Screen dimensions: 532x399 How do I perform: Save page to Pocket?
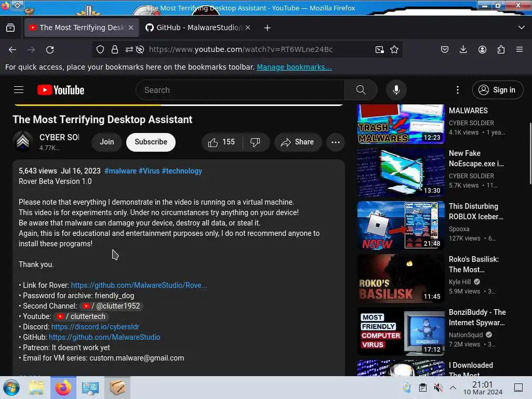445,49
